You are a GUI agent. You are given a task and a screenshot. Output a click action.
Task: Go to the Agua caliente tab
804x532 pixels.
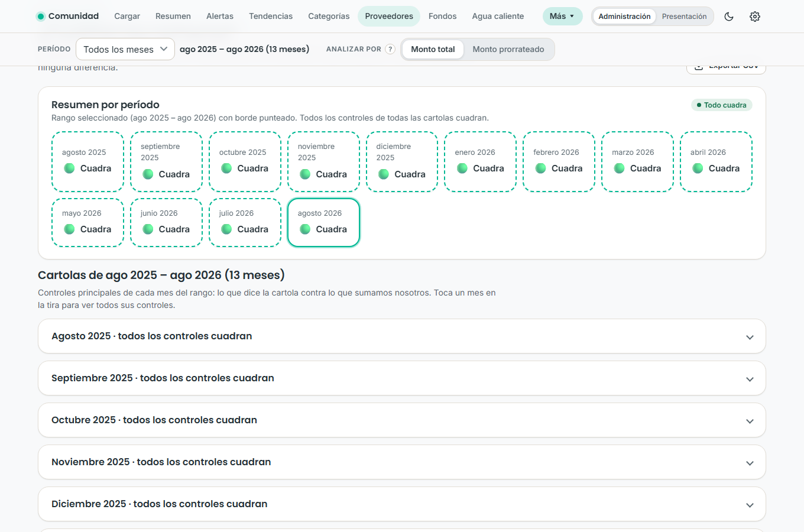click(x=498, y=16)
